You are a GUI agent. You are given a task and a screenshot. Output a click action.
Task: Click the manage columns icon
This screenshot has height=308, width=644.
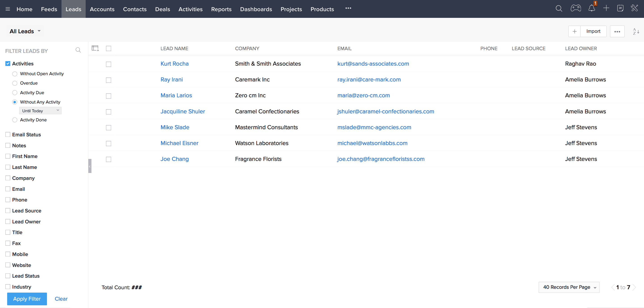95,48
